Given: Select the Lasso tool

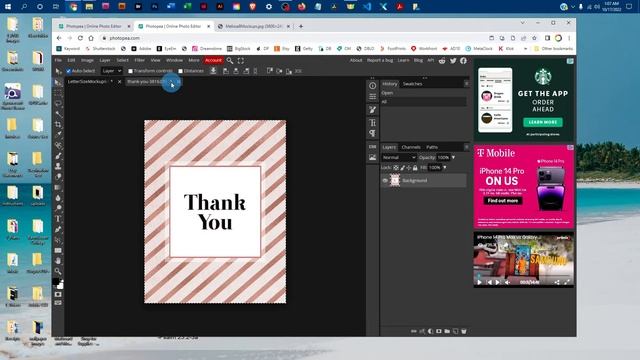Looking at the screenshot, I should pos(58,103).
